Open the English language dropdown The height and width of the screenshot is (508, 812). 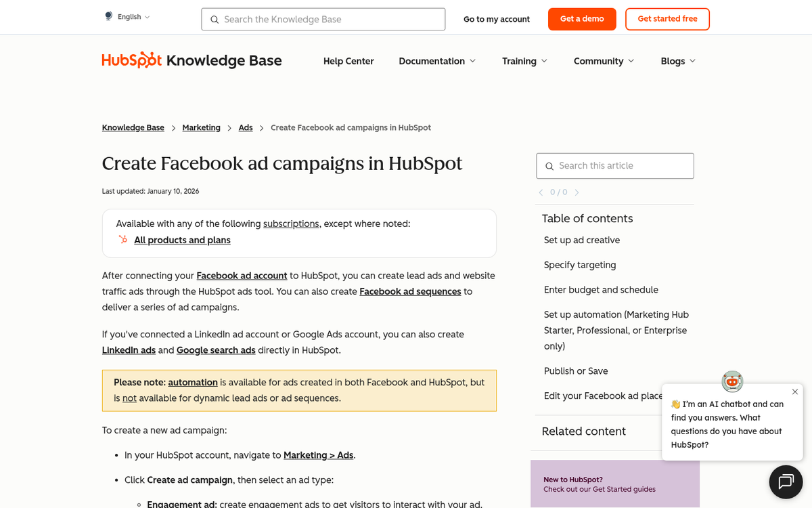click(131, 16)
